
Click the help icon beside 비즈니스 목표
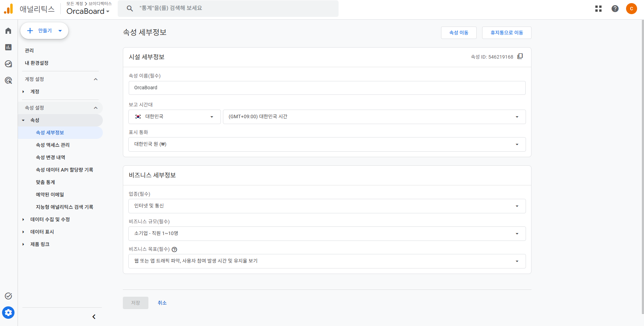[174, 249]
